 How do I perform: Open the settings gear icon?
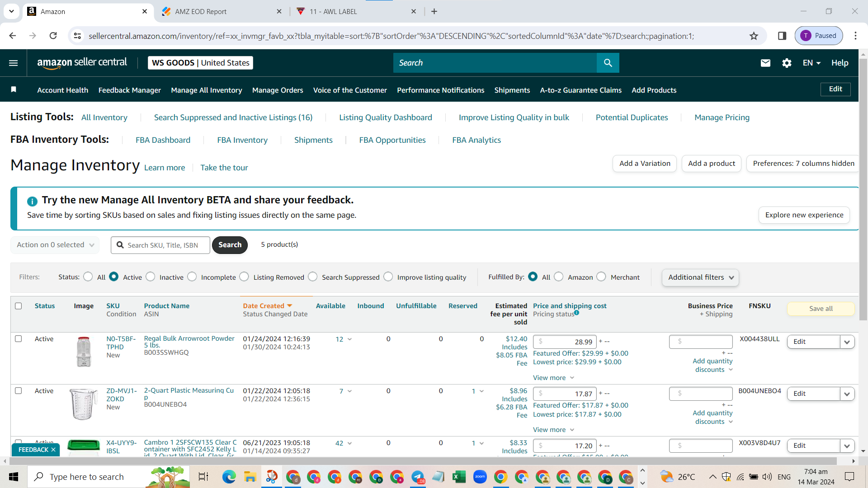[x=787, y=63]
